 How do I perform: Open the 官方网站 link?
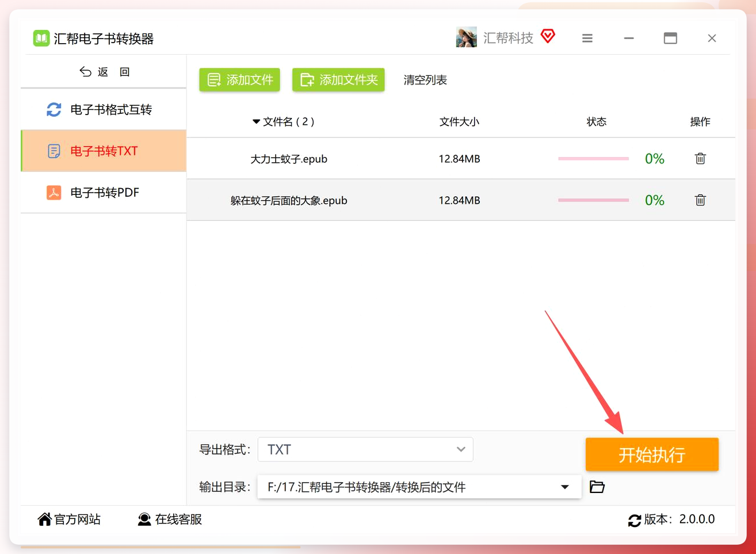pos(69,519)
